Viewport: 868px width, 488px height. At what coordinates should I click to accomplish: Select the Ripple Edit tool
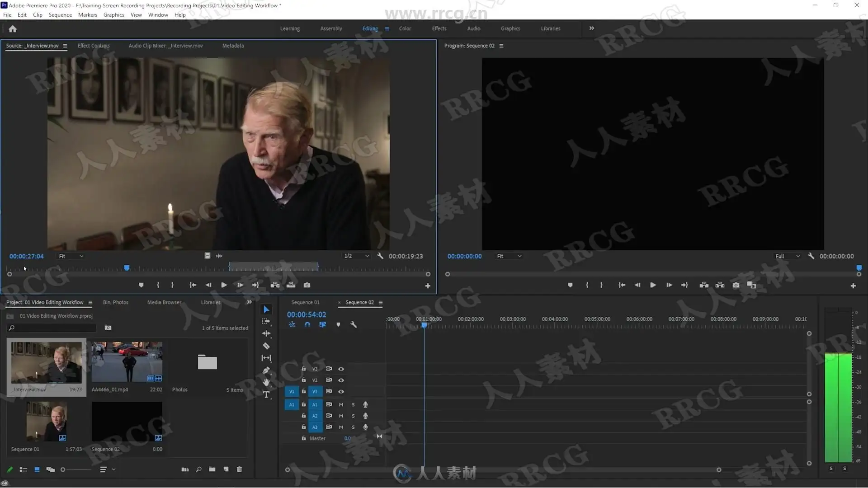click(x=266, y=333)
